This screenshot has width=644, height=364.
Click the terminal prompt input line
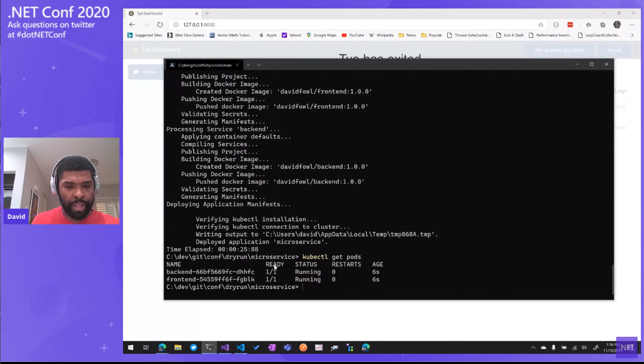tap(234, 287)
